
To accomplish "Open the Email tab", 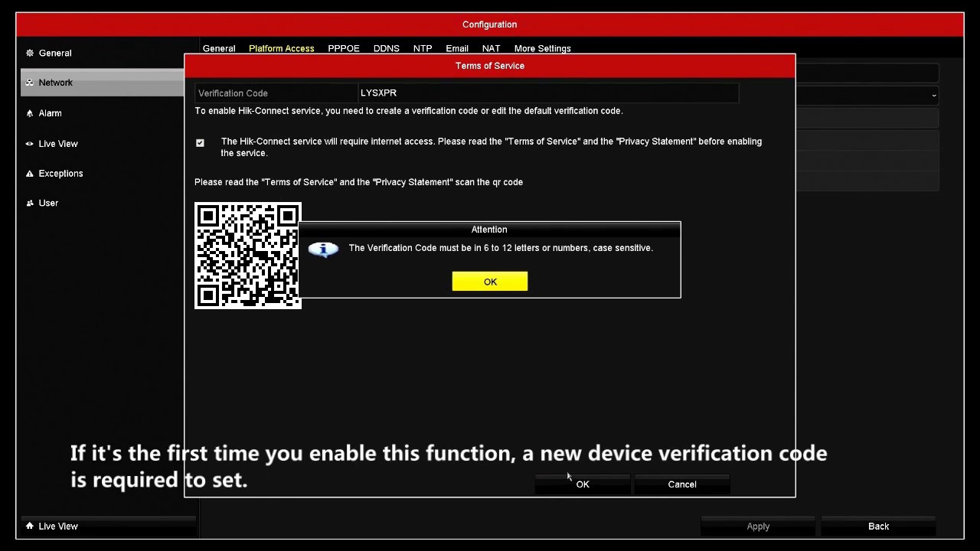I will [x=457, y=48].
